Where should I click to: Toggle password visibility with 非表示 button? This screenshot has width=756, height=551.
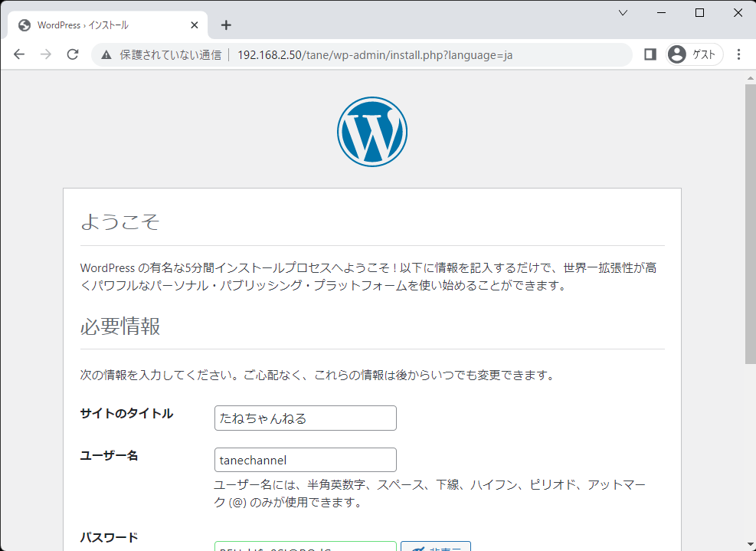click(x=436, y=546)
